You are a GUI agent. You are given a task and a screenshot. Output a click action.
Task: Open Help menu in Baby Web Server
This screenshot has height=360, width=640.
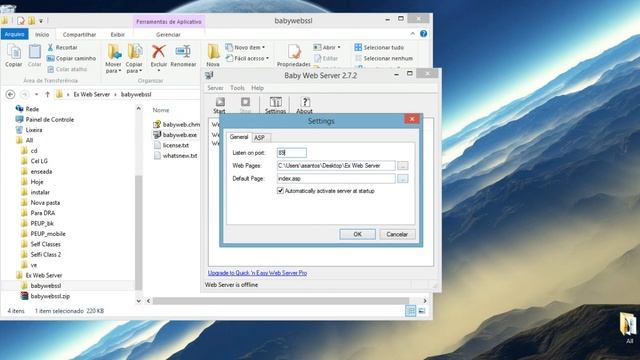[258, 88]
